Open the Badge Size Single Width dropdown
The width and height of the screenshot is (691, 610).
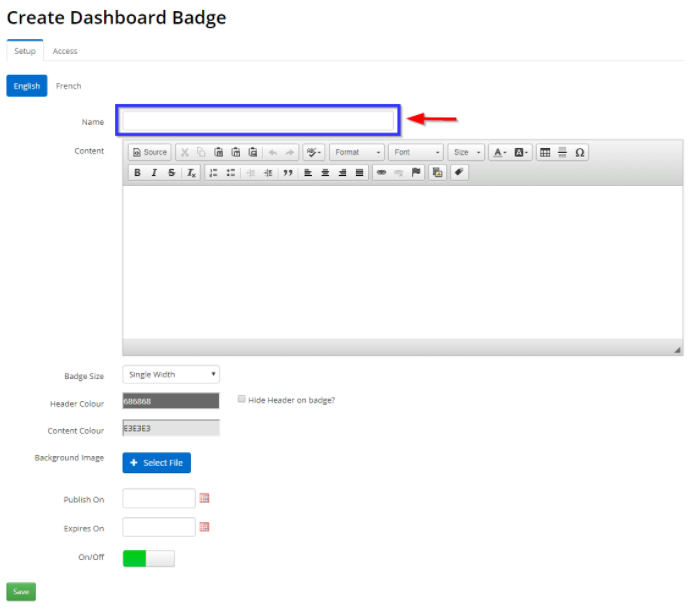171,374
